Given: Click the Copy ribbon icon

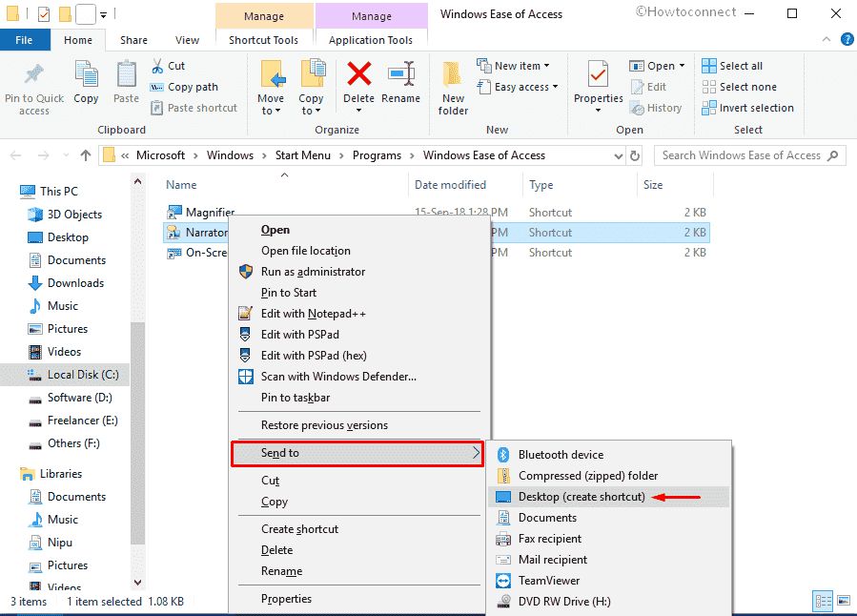Looking at the screenshot, I should point(86,74).
